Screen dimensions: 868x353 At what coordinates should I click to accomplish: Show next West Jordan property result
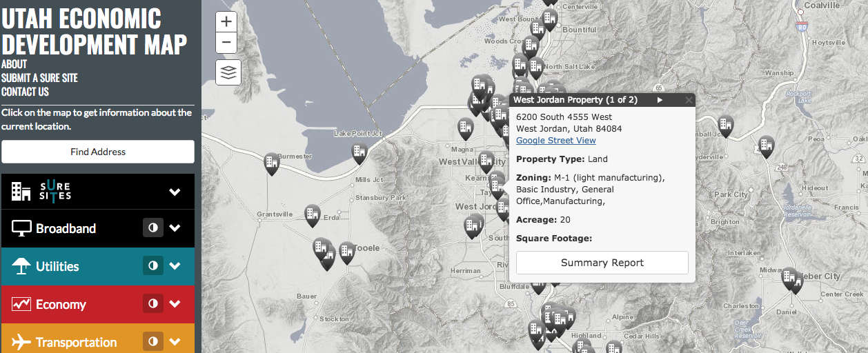click(660, 100)
